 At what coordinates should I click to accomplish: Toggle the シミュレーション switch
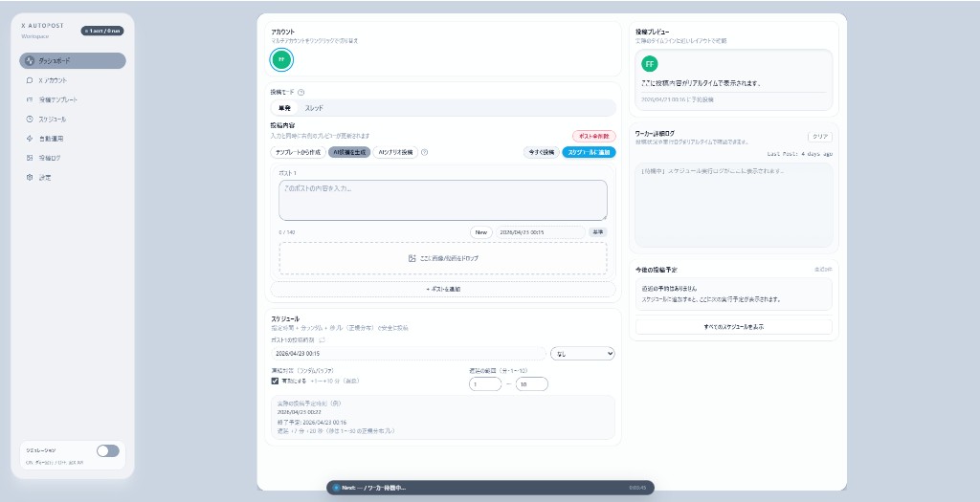coord(107,450)
